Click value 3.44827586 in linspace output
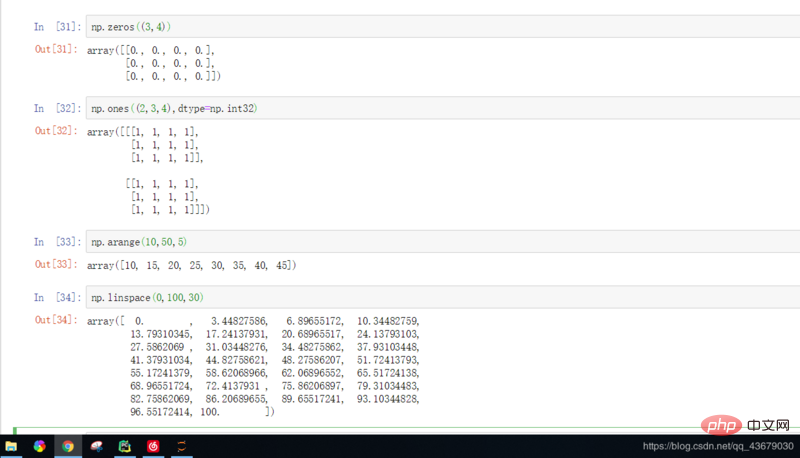800x458 pixels. click(x=238, y=321)
